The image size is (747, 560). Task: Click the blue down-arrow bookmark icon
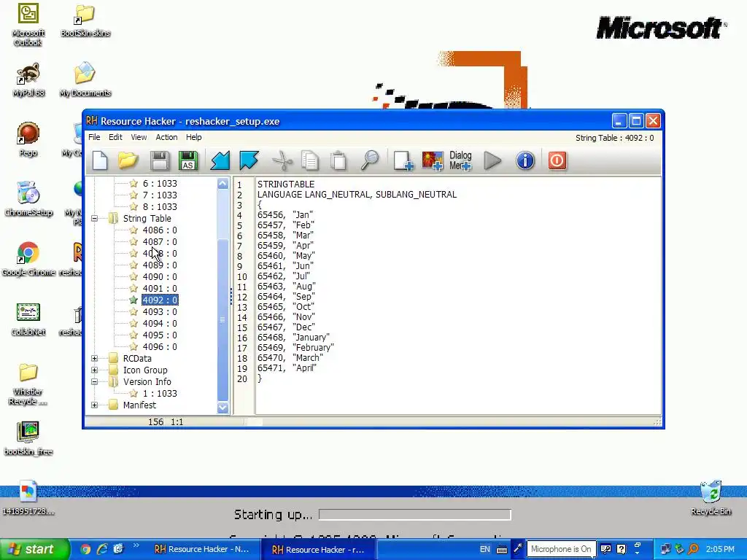pyautogui.click(x=249, y=160)
